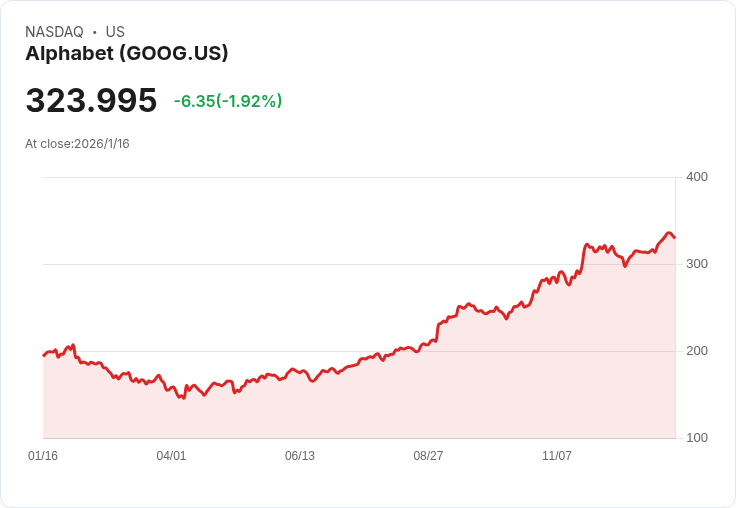This screenshot has width=736, height=508.
Task: Click the 323.995 price value
Action: tap(91, 101)
